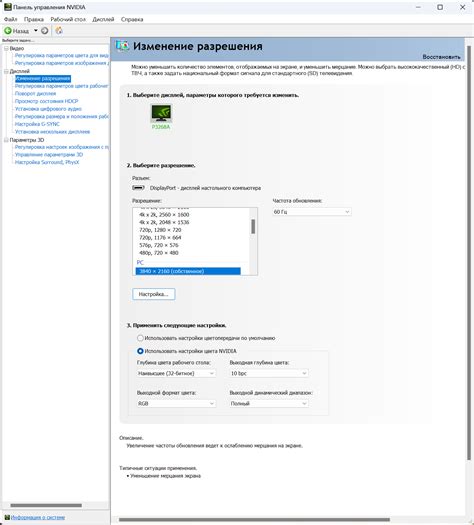Open desktop color depth Наивысшее (32-битное) dropdown

click(x=176, y=373)
